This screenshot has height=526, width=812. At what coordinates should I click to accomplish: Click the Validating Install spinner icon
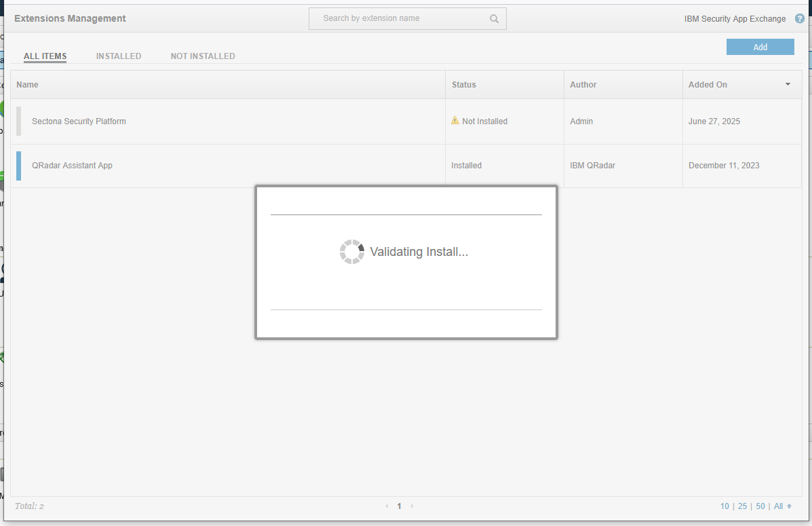351,252
